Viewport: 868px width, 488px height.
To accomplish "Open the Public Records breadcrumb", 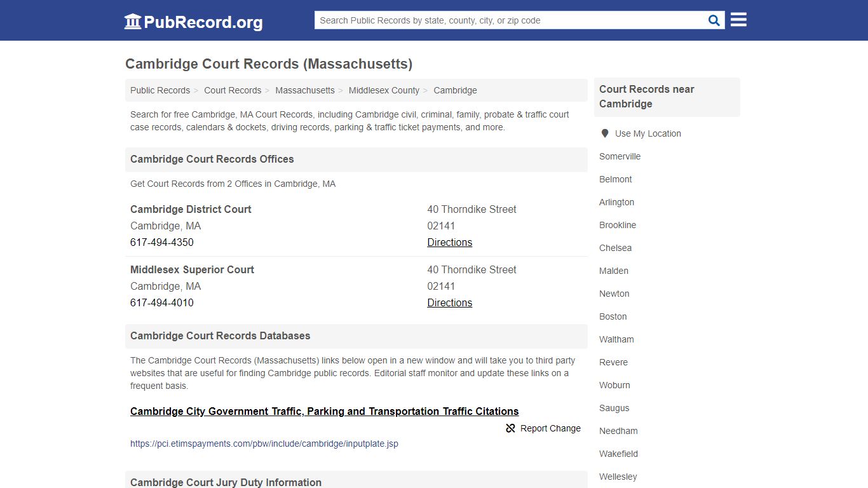I will click(x=160, y=90).
